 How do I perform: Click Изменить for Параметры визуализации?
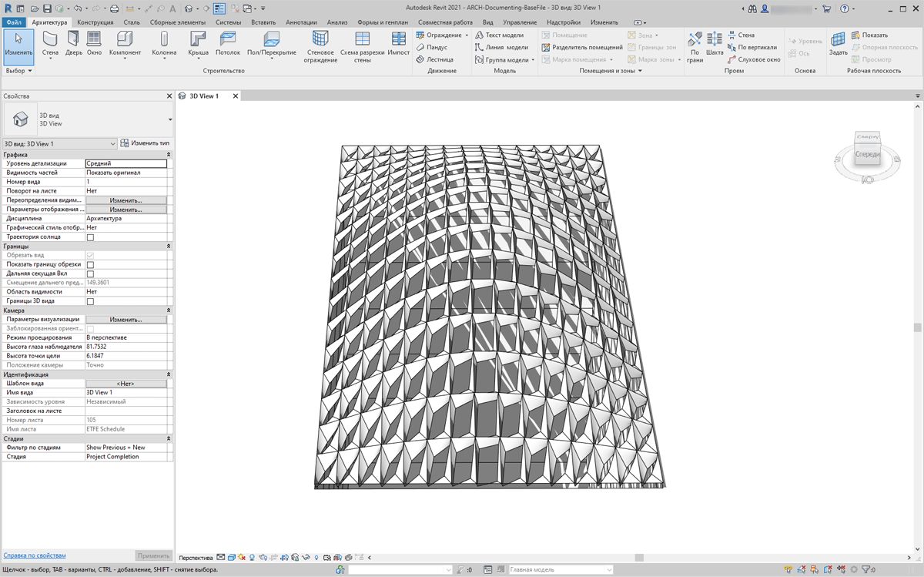[x=126, y=320]
